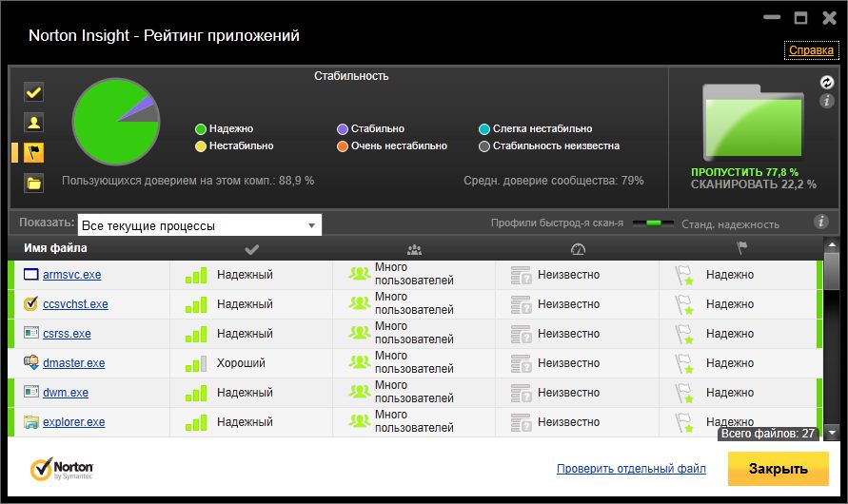Minimize the Norton Insight window

point(772,17)
